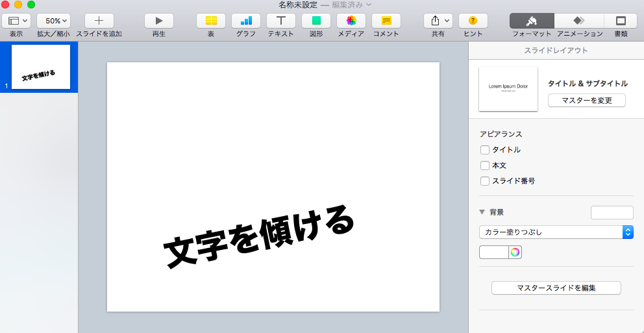Open the Shape (図形) tool
This screenshot has height=333, width=644.
[316, 21]
